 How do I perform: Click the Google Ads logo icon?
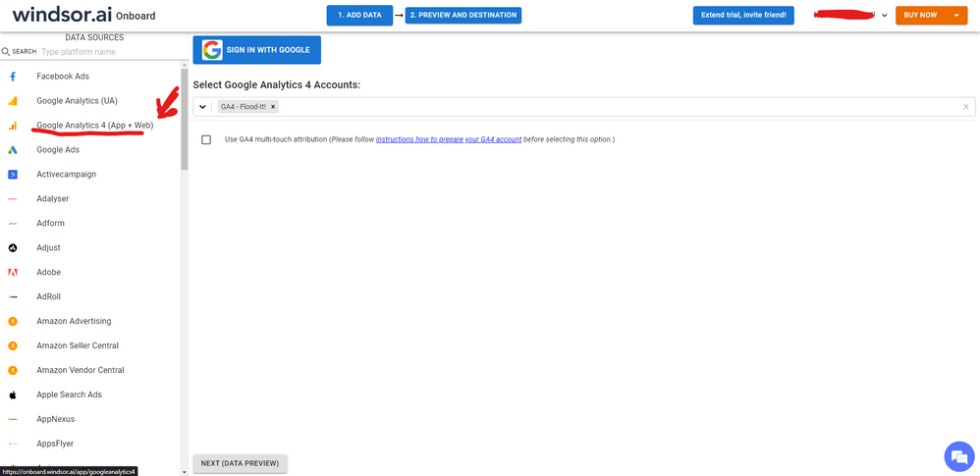click(13, 150)
